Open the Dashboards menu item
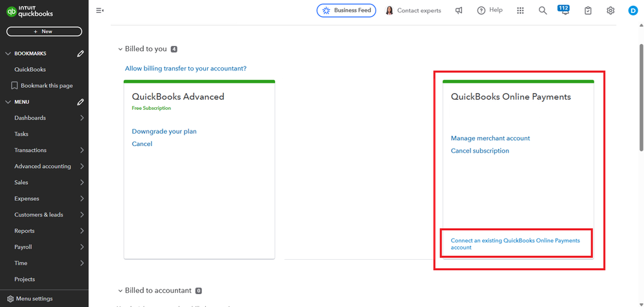Image resolution: width=644 pixels, height=307 pixels. (30, 118)
